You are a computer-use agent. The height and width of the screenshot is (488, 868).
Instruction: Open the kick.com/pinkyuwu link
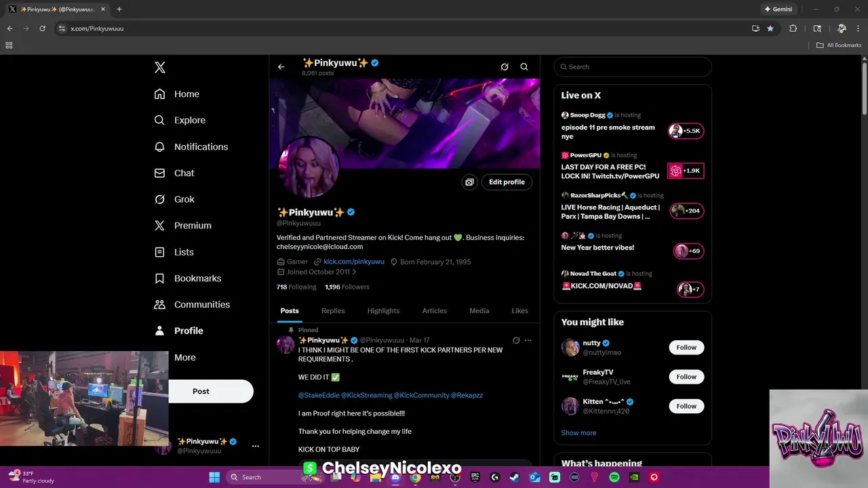[353, 262]
